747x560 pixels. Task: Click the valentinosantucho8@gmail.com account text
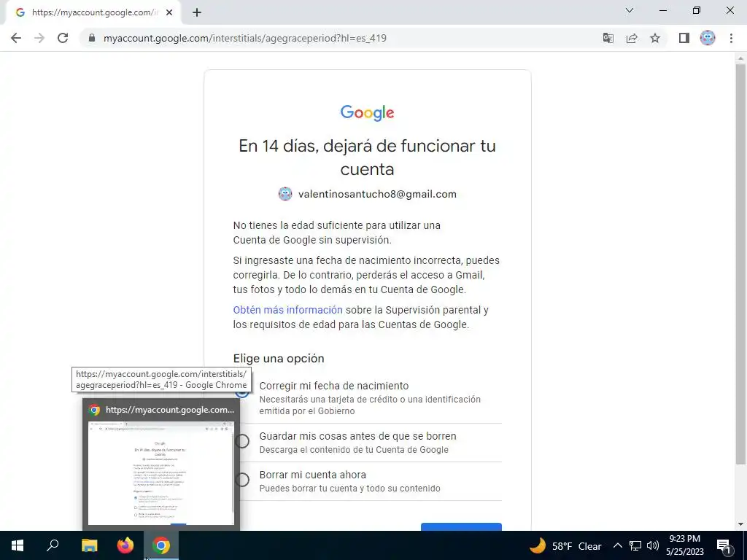[377, 194]
